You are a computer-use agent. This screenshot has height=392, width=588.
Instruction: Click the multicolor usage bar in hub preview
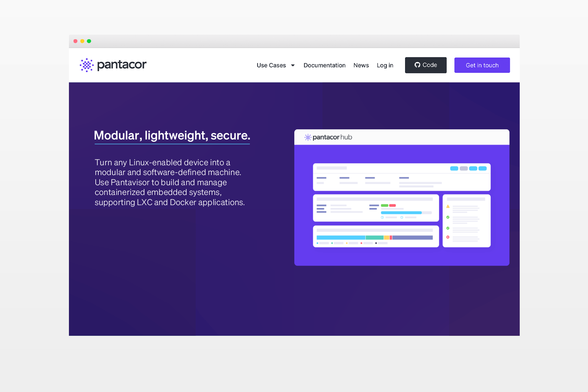[375, 237]
